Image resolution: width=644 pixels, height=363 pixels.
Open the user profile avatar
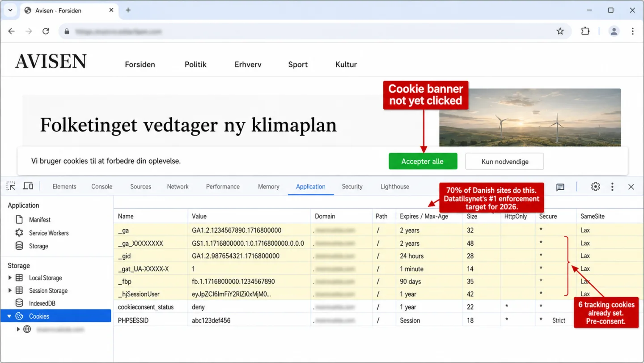click(x=614, y=31)
